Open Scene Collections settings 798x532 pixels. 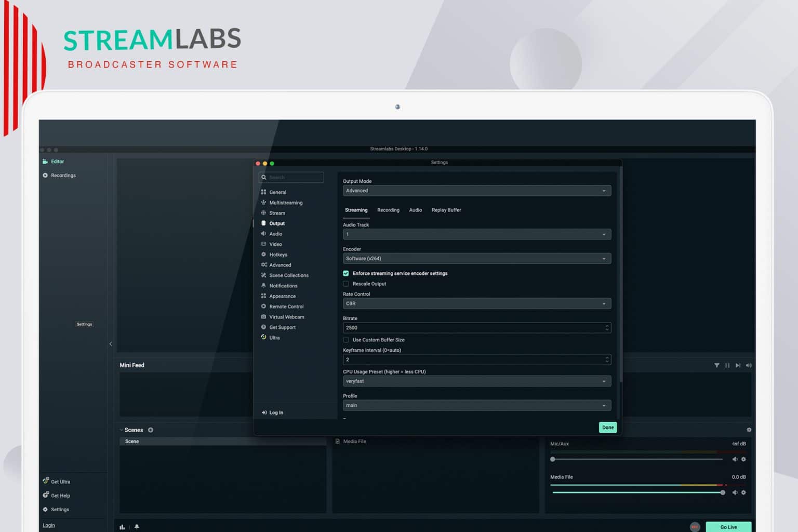[289, 275]
